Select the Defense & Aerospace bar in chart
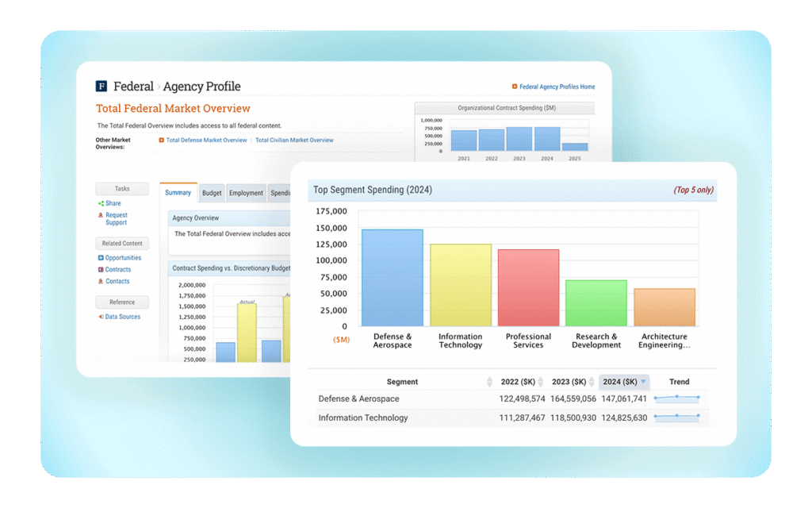The image size is (812, 508). 393,278
